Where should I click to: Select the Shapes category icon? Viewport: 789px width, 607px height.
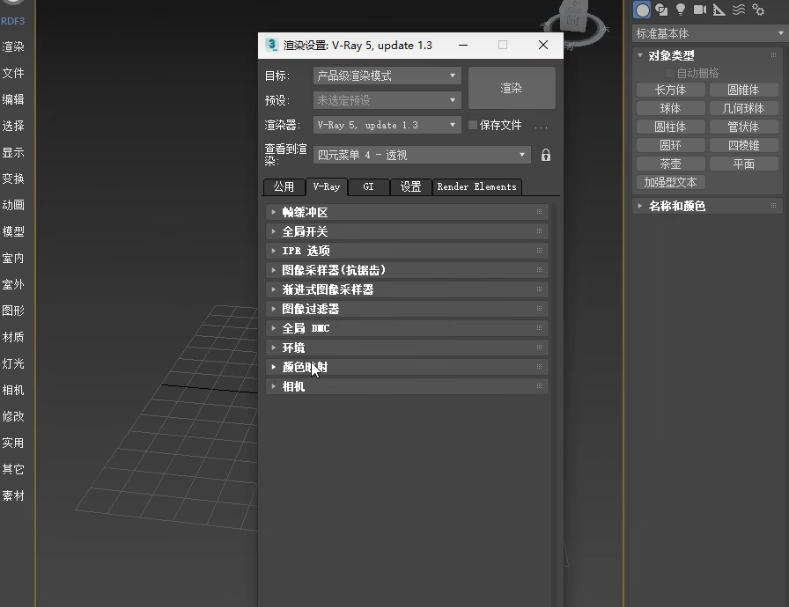coord(662,10)
